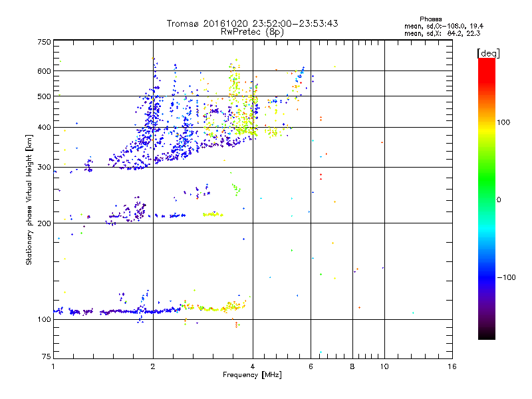532x399 pixels.
Task: Click x-axis tick label '1'
Action: (x=53, y=366)
